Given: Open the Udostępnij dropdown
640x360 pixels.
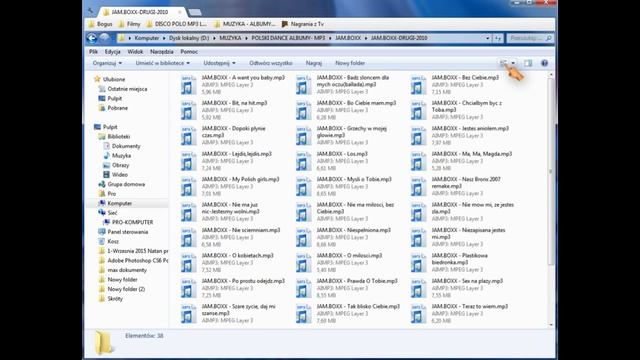Looking at the screenshot, I should pos(220,63).
